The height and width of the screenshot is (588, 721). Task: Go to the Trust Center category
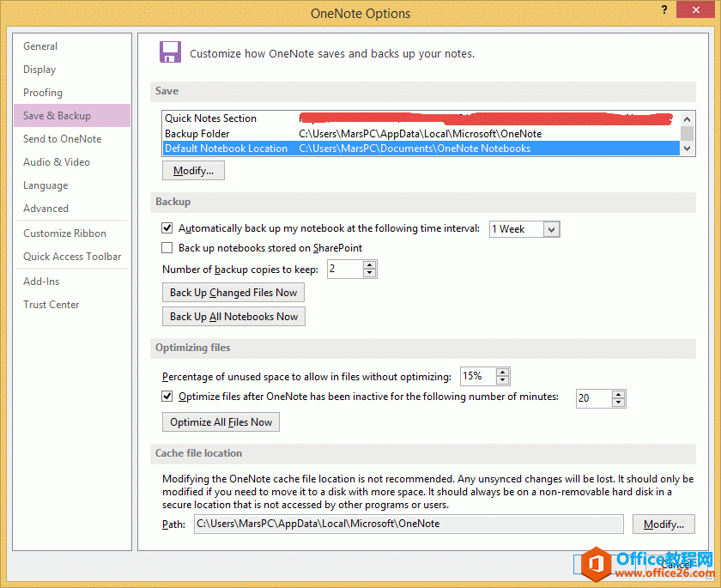pyautogui.click(x=51, y=305)
